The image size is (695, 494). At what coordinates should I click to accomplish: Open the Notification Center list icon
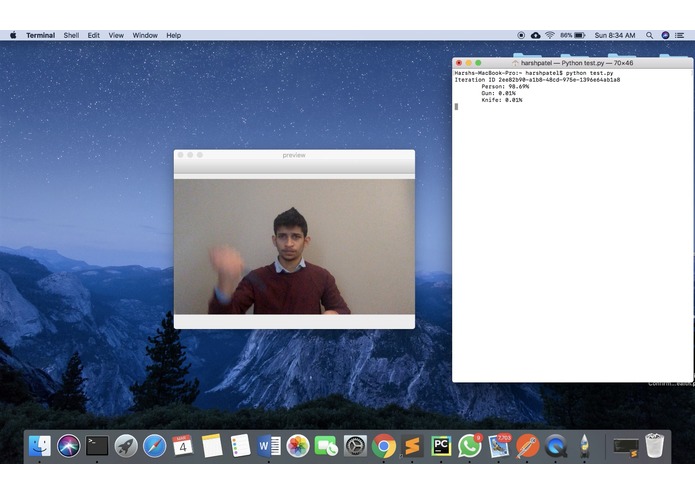click(679, 35)
